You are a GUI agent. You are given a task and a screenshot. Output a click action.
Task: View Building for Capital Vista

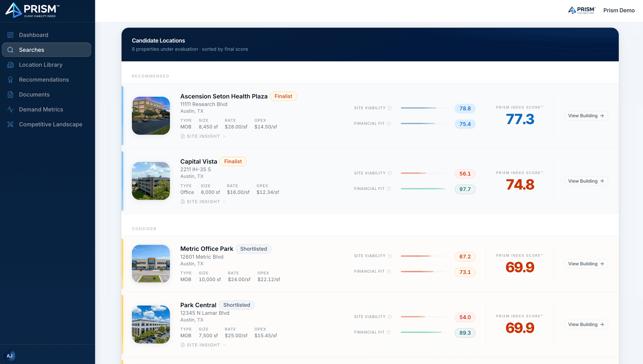586,181
